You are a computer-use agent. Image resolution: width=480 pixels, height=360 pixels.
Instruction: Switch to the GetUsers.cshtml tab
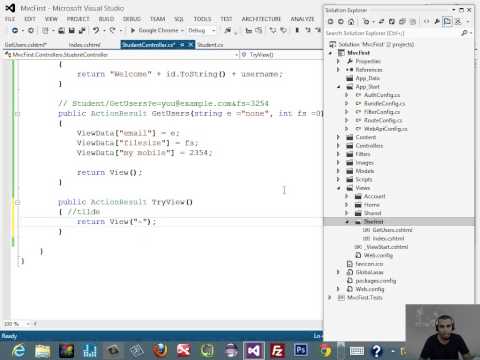coord(26,45)
